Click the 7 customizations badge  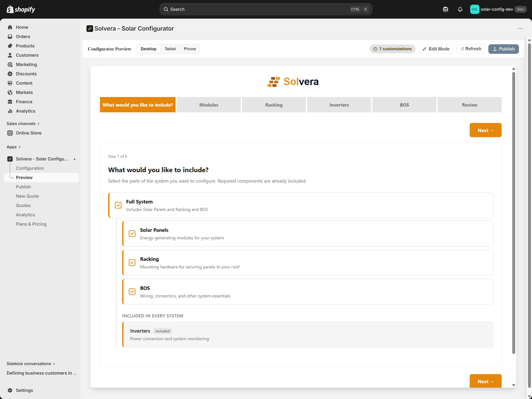[x=392, y=49]
